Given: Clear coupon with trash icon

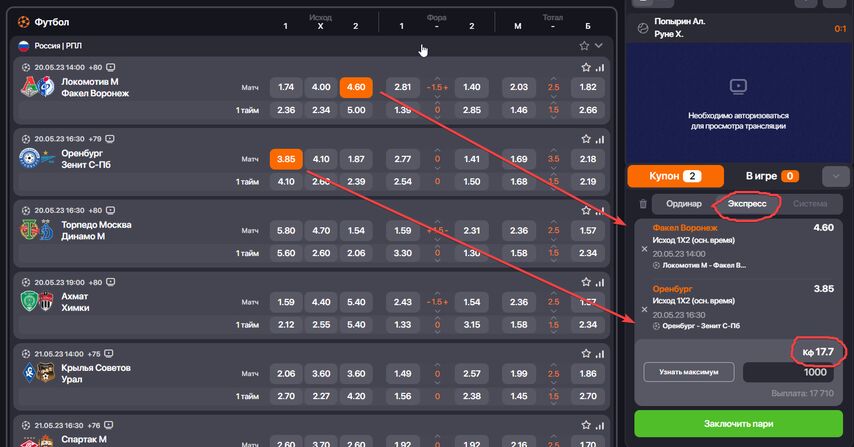Looking at the screenshot, I should (643, 204).
